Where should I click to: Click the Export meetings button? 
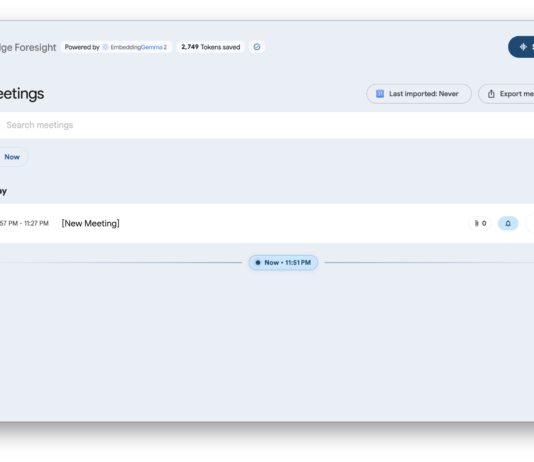click(506, 94)
